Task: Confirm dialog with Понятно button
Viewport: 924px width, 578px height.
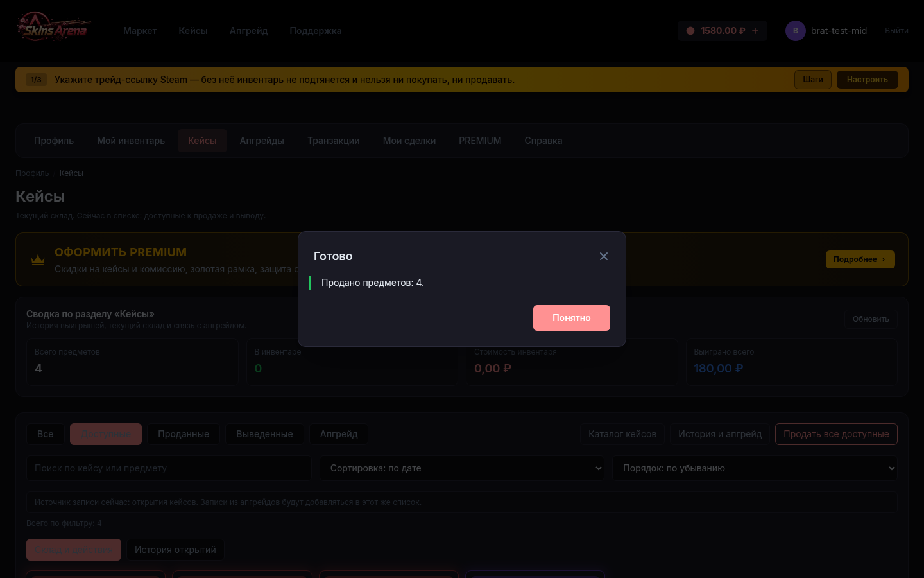Action: click(572, 318)
